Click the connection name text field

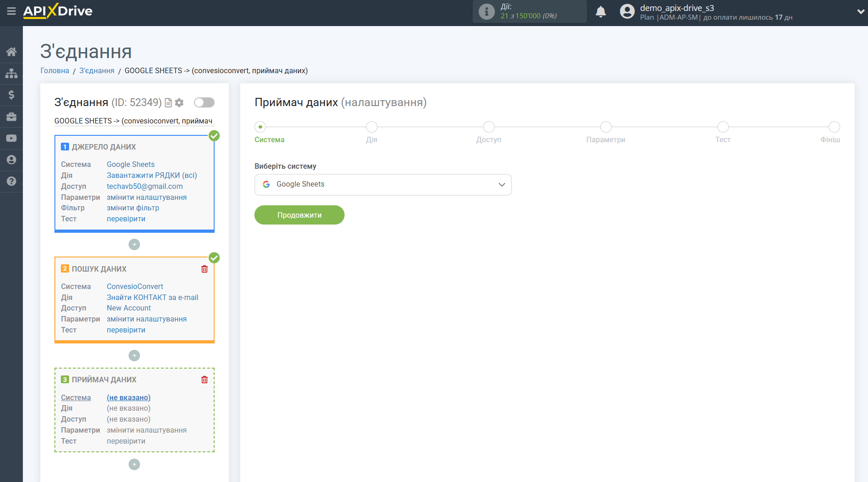click(134, 121)
